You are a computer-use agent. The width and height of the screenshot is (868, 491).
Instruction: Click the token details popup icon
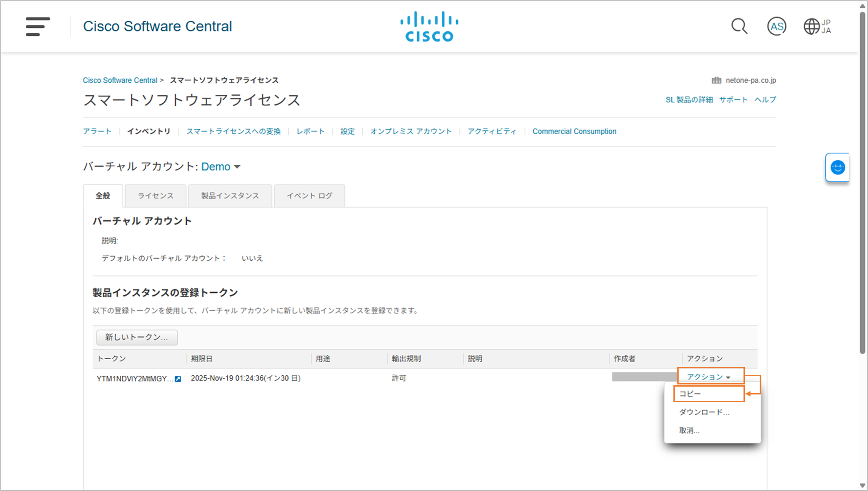pos(178,379)
